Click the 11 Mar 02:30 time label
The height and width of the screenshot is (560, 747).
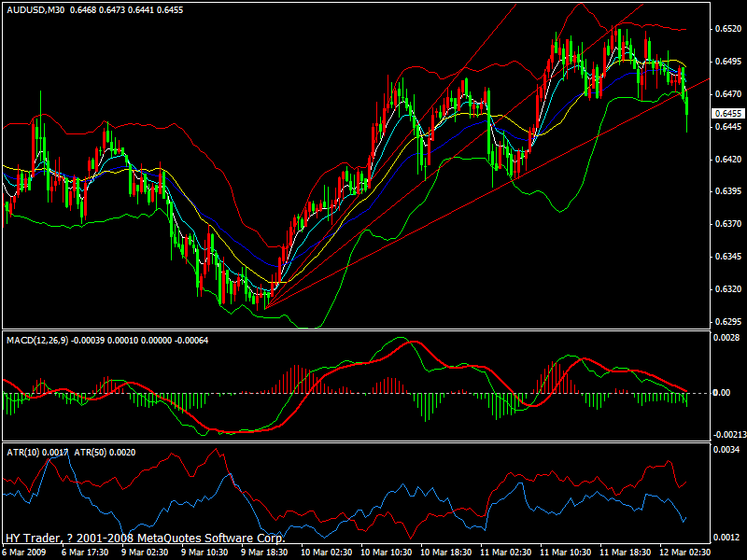505,553
